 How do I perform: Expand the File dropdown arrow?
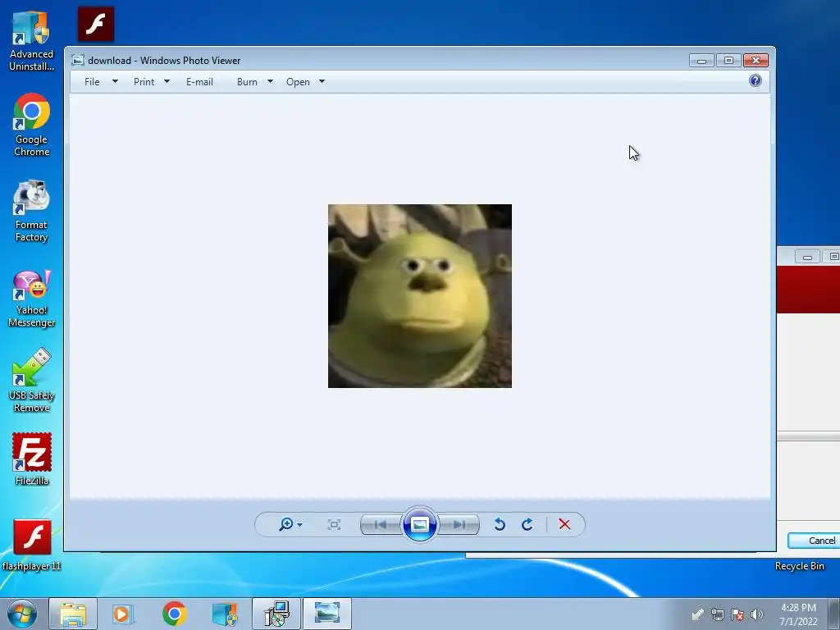tap(115, 81)
